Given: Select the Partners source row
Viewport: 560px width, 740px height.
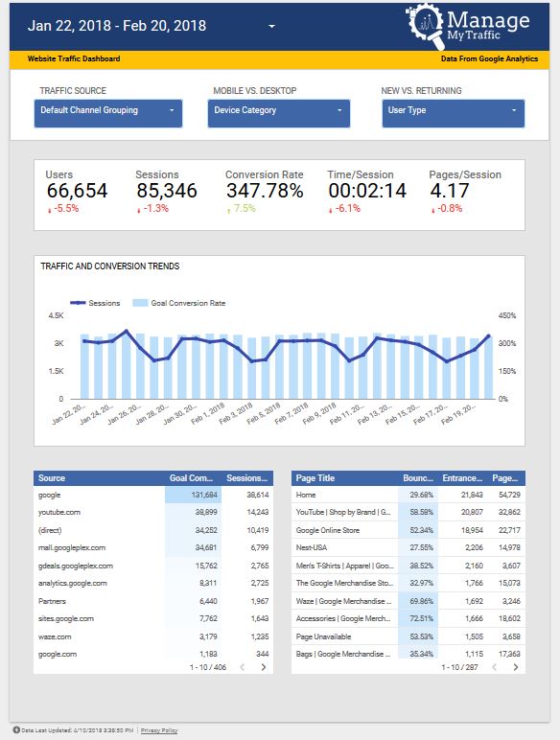Looking at the screenshot, I should pyautogui.click(x=153, y=601).
